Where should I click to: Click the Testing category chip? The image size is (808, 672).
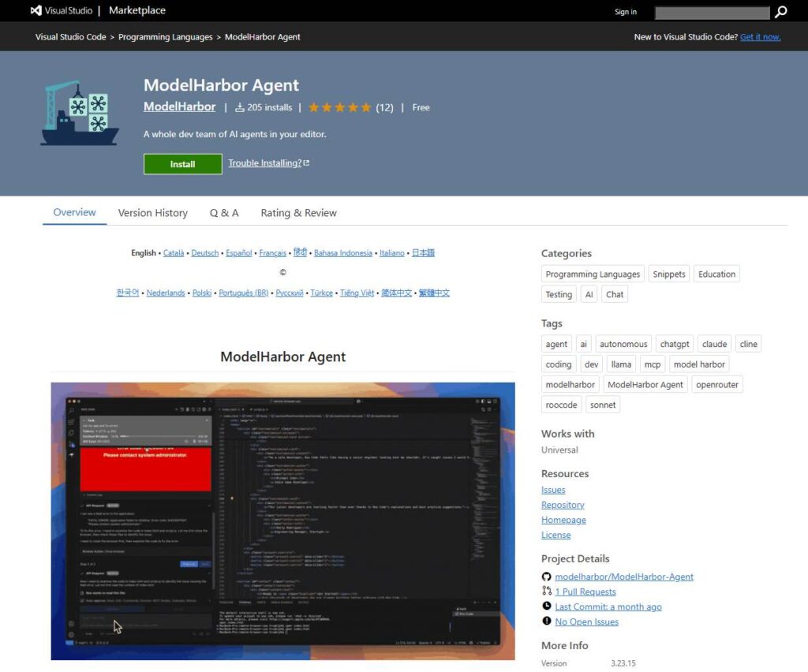point(559,294)
